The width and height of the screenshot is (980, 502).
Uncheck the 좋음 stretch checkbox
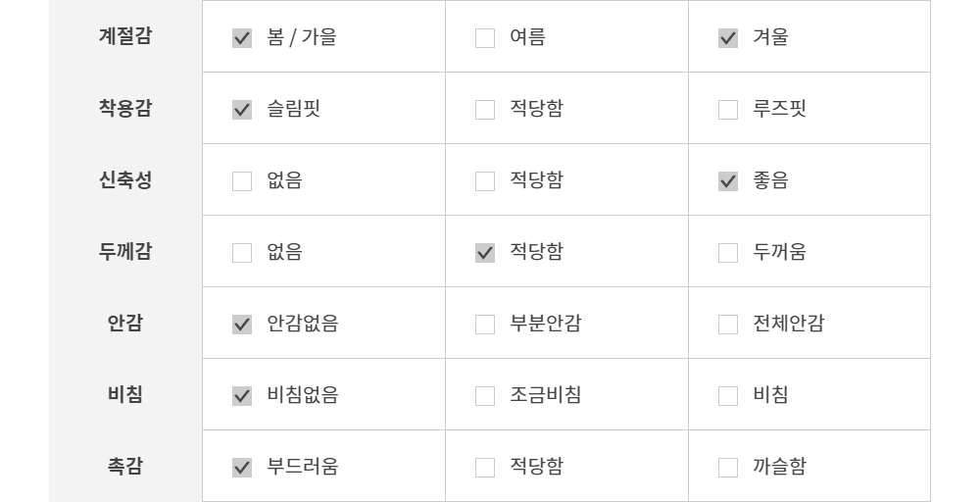(728, 181)
